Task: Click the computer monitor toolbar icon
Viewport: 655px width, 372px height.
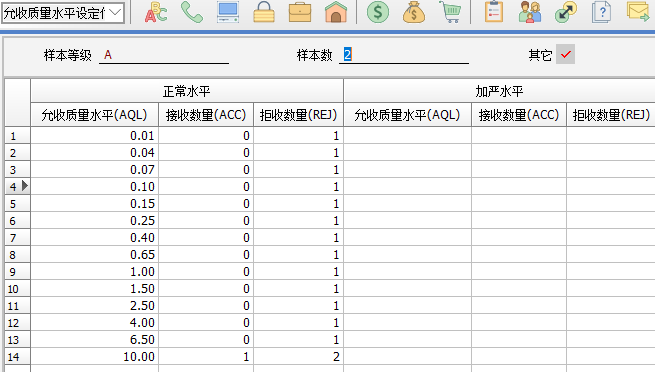Action: click(x=228, y=12)
